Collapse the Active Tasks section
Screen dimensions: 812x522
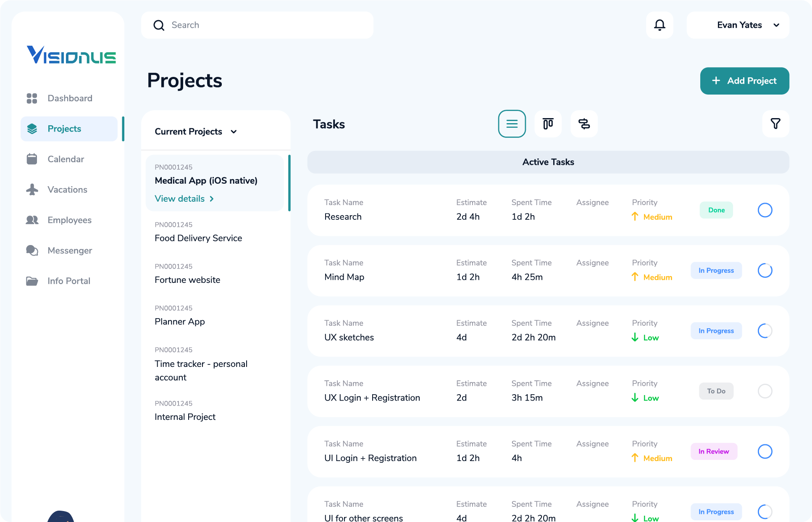[548, 162]
